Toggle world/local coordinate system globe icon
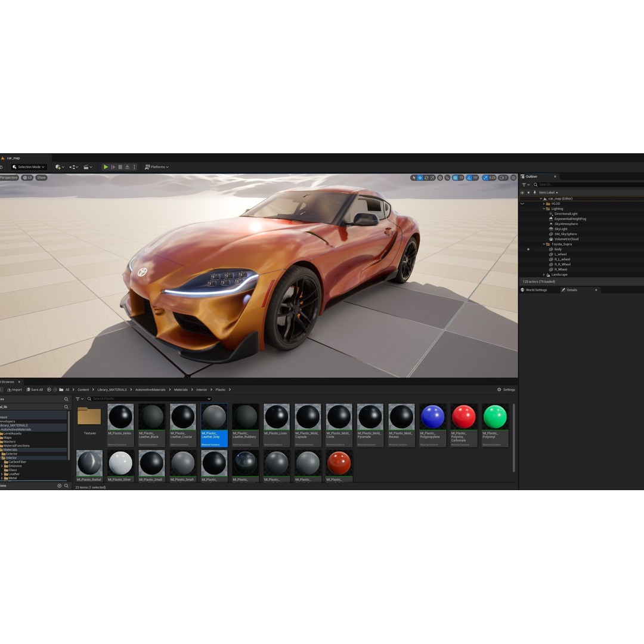 (440, 178)
